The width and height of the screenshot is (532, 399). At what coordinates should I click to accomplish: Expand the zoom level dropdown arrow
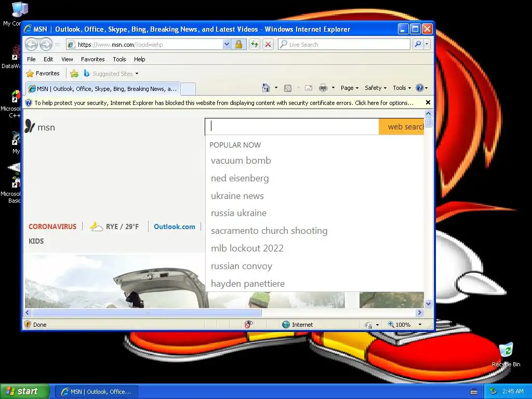click(x=420, y=325)
